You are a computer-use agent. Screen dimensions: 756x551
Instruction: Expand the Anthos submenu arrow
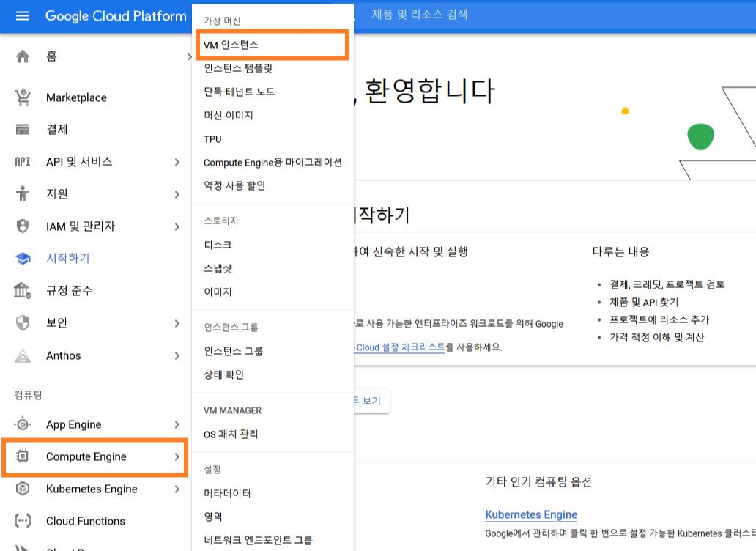pyautogui.click(x=177, y=356)
